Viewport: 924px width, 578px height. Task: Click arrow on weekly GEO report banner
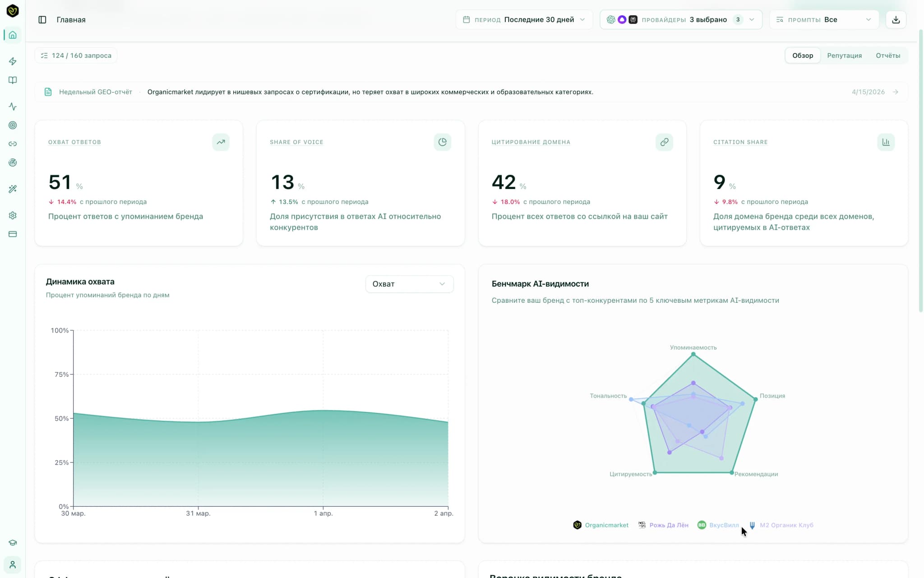(x=896, y=92)
